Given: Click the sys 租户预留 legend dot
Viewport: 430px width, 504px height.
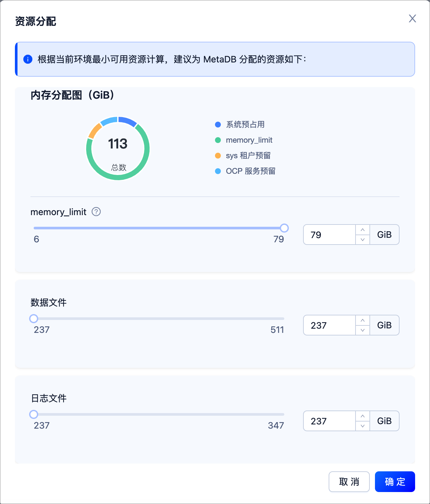Looking at the screenshot, I should [x=217, y=155].
